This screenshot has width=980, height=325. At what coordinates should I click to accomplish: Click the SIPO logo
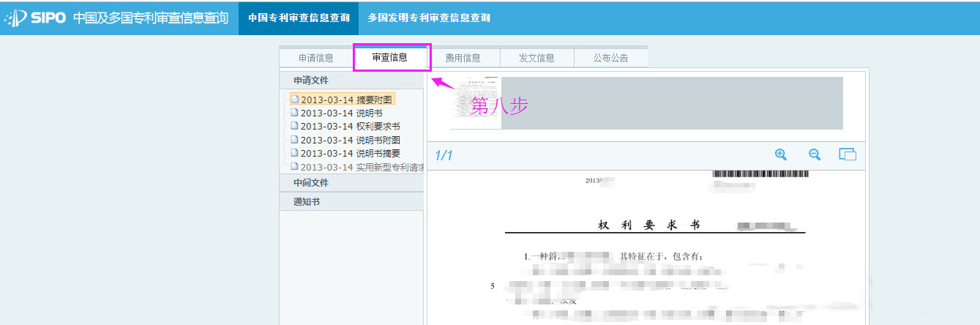[36, 18]
